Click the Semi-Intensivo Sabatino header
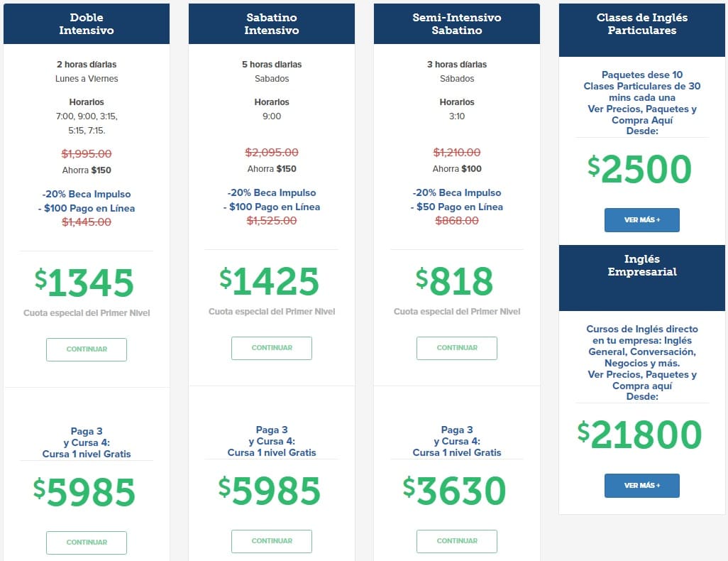728x561 pixels. 457,24
